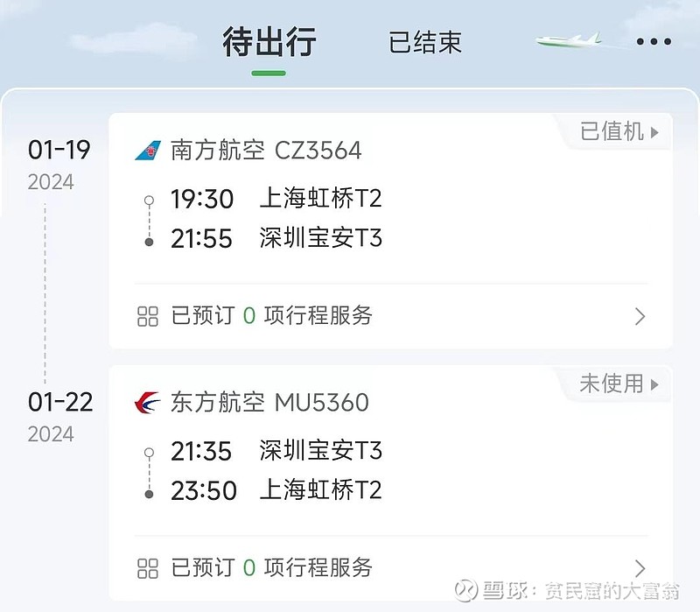Tap the China Eastern Airlines logo
Screen dimensions: 700x612
tap(147, 403)
